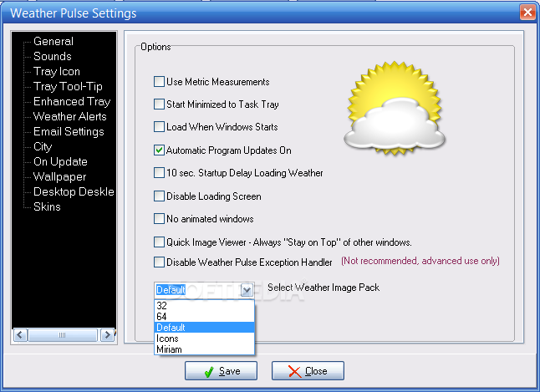Viewport: 540px width, 392px height.
Task: Pick highlighted Default in dropdown list
Action: coord(204,328)
